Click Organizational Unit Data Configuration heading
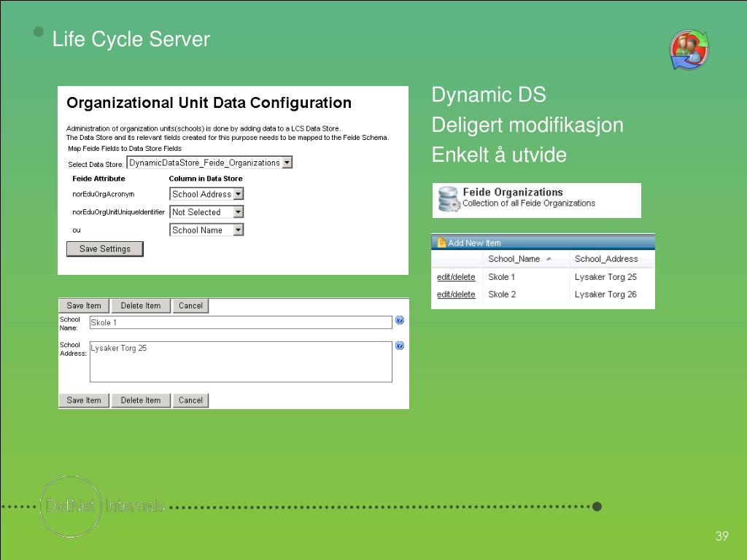The width and height of the screenshot is (747, 560). 209,103
